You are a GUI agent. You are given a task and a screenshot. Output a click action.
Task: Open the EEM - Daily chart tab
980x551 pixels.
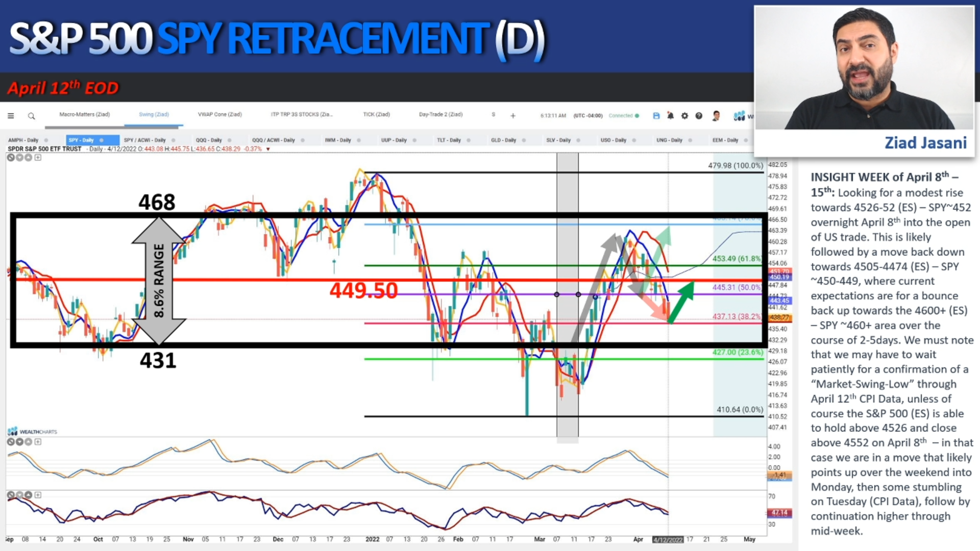725,140
